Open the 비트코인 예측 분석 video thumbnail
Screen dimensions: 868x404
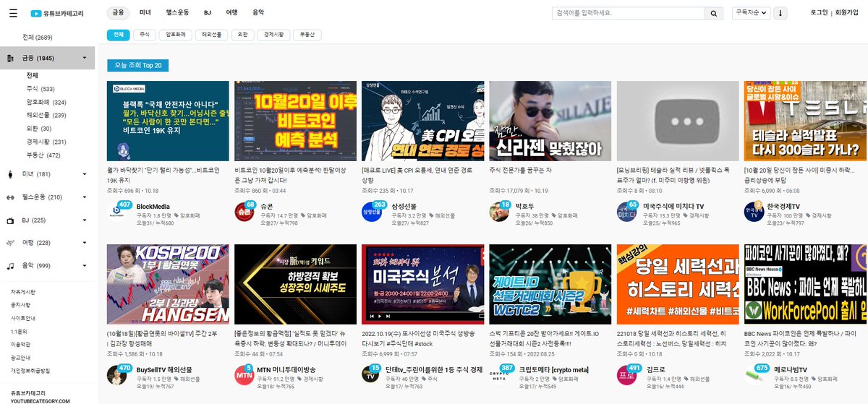(x=295, y=121)
